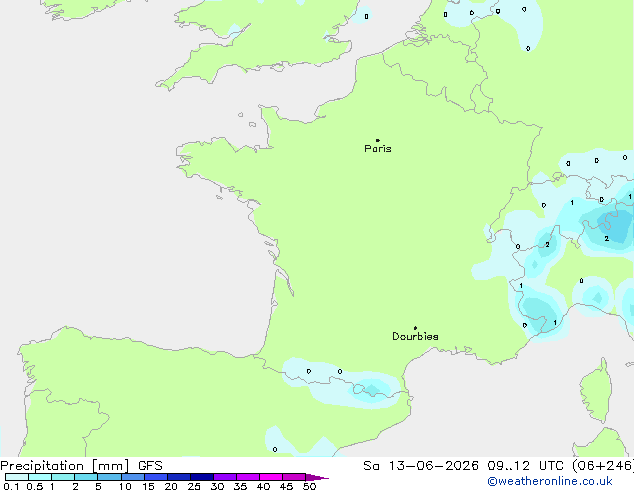634x490 pixels.
Task: Pick the legend swatch between 15 and 20
Action: [156, 477]
